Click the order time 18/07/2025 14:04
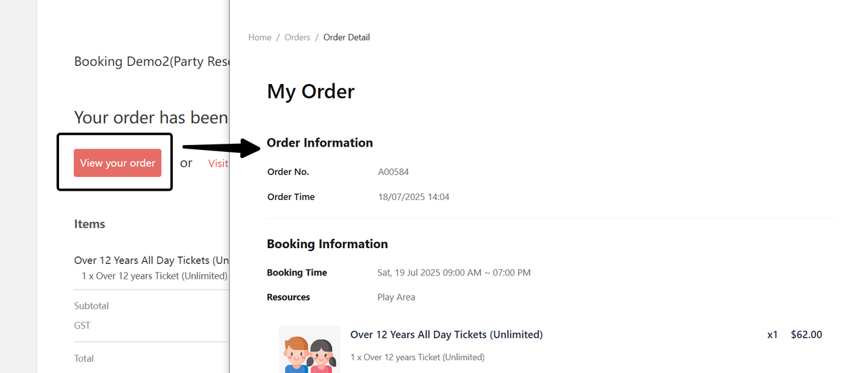 [x=414, y=197]
